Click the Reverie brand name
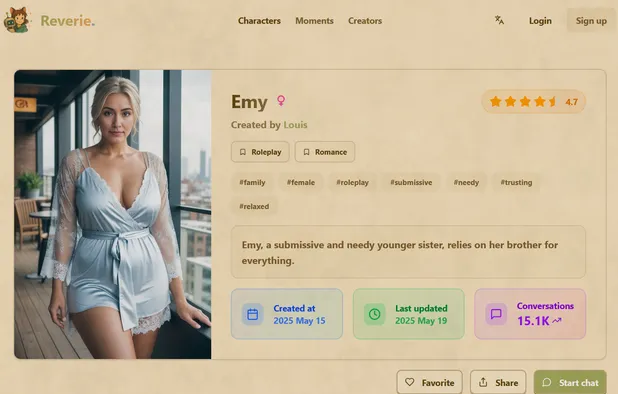 click(67, 20)
